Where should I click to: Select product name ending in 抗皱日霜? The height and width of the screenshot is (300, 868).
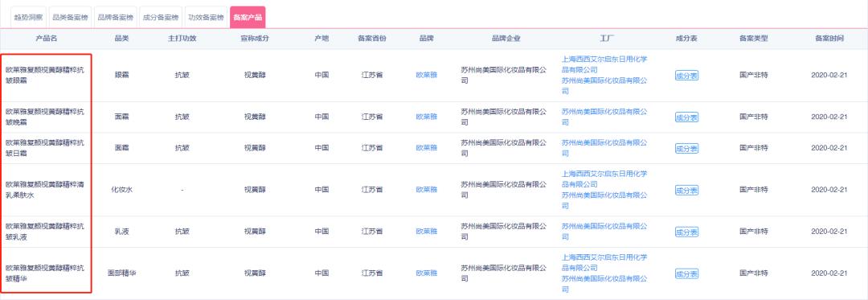[45, 148]
